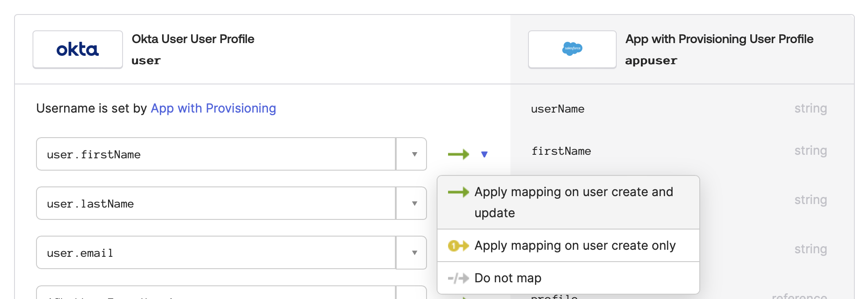Screen dimensions: 868x299
Task: Click the userName attribute label
Action: (557, 109)
